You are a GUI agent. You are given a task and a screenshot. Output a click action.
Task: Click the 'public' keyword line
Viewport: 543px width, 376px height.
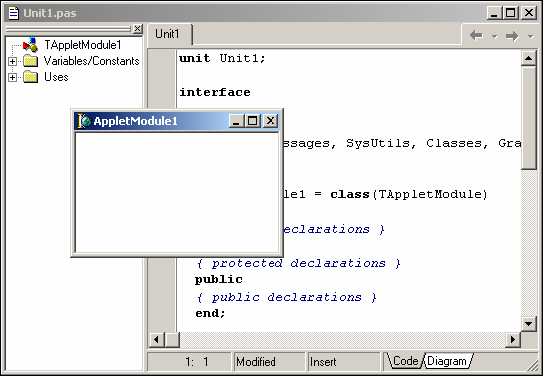click(219, 279)
